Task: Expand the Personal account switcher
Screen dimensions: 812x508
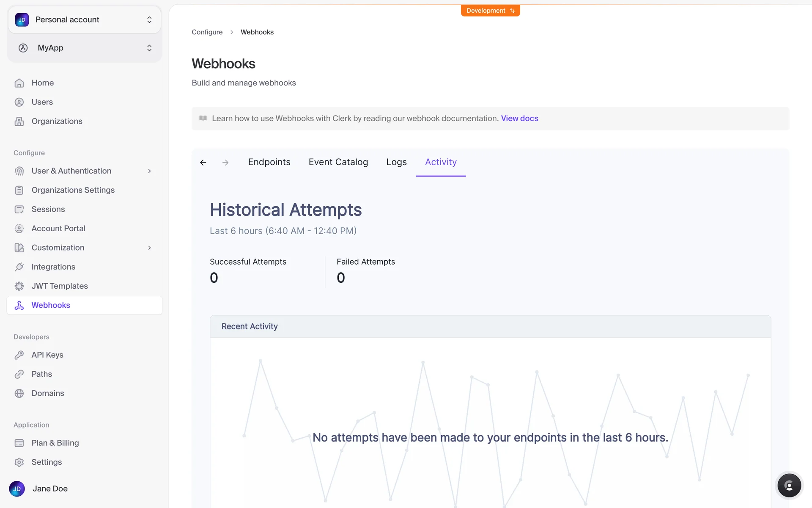Action: tap(84, 19)
